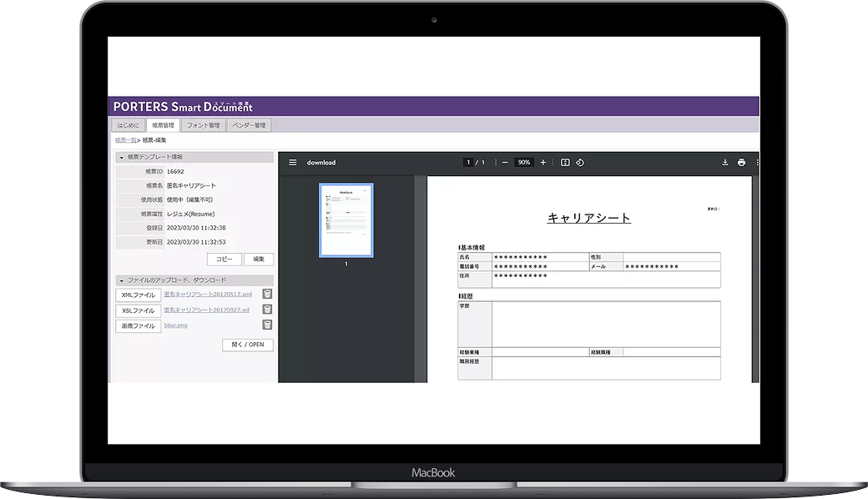Image resolution: width=868 pixels, height=499 pixels.
Task: Click the attribute value レジュメ(Resume)
Action: click(191, 214)
